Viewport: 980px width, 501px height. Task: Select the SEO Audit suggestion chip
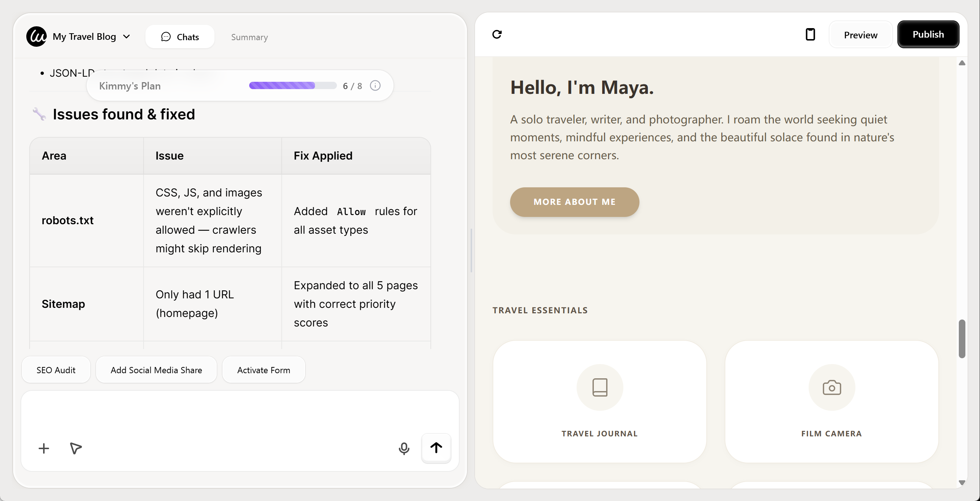click(x=56, y=370)
